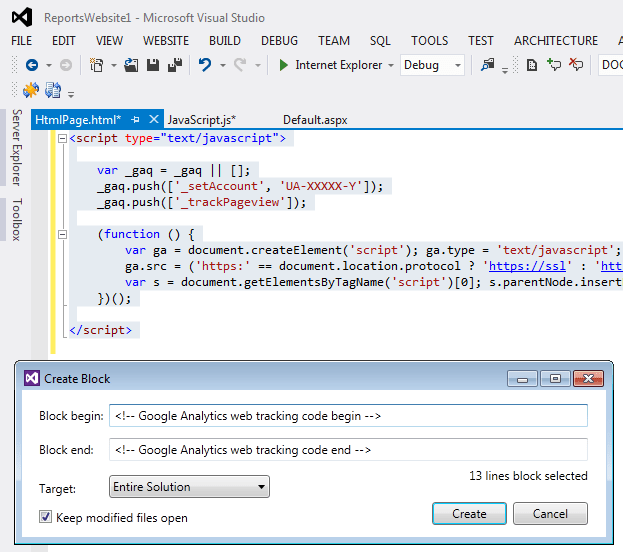Open the Target Entire Solution dropdown
The height and width of the screenshot is (552, 623).
(189, 487)
